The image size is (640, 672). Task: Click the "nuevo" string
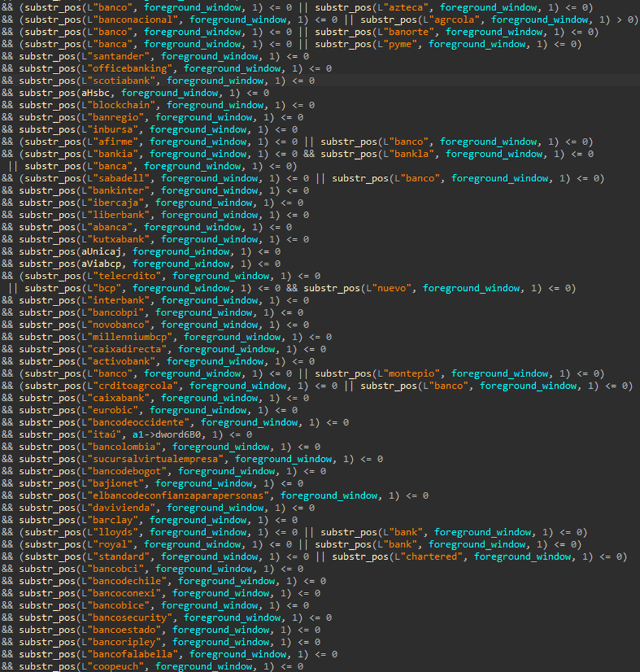click(x=391, y=288)
